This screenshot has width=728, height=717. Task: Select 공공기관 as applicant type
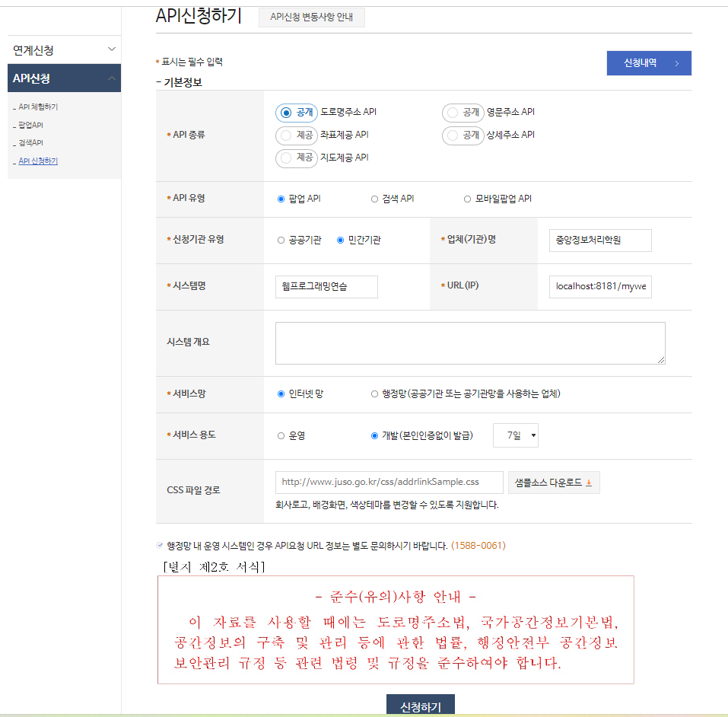(281, 241)
